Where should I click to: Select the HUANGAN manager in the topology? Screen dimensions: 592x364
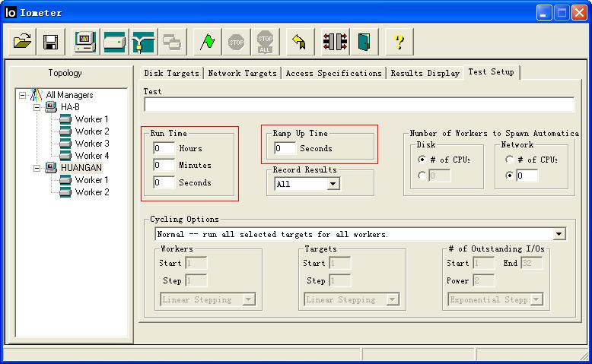click(x=81, y=168)
